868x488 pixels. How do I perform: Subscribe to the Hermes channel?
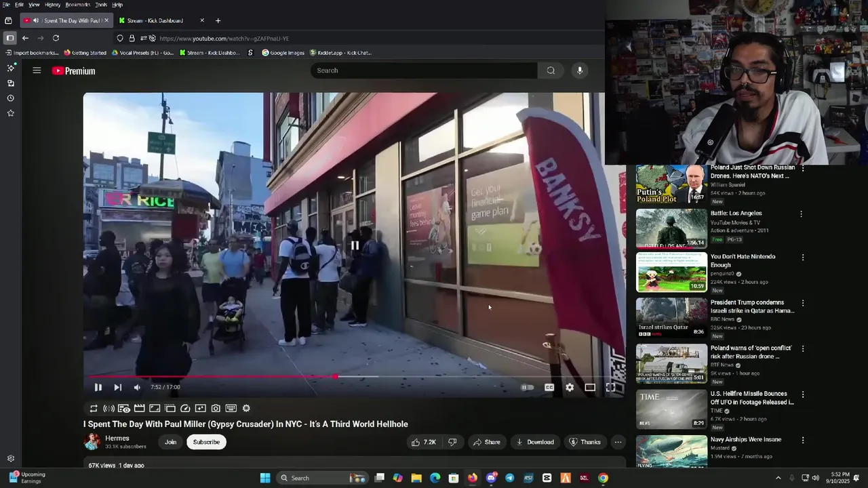pyautogui.click(x=206, y=442)
